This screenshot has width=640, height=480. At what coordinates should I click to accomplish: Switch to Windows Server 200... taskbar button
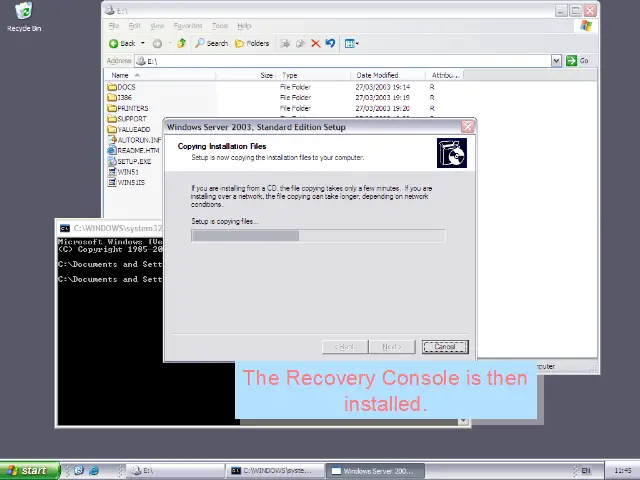tap(376, 471)
